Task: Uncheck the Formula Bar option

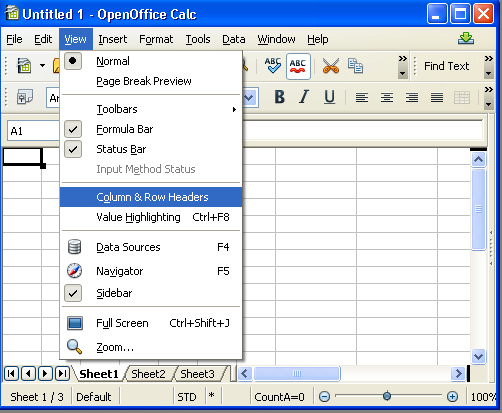Action: coord(151,129)
